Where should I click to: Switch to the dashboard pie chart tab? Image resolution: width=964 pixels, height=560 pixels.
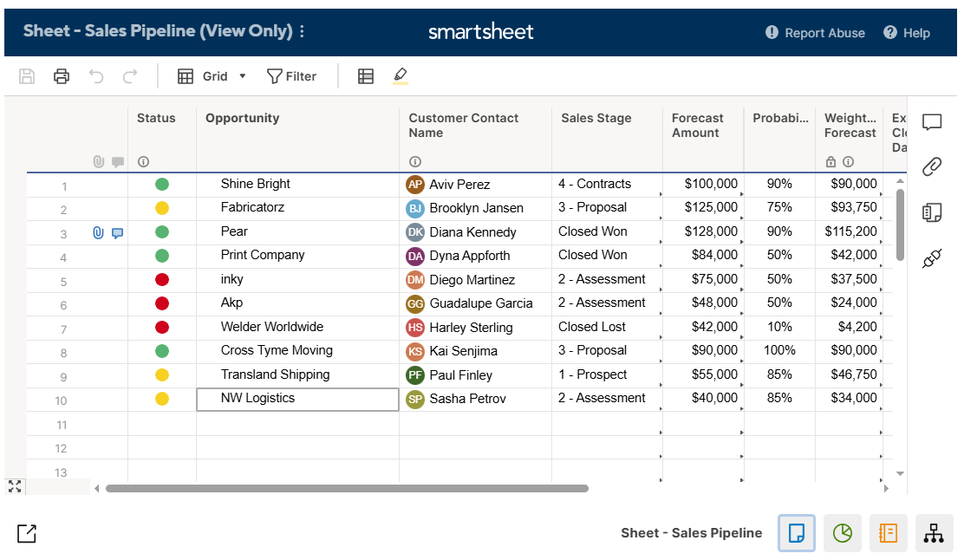(841, 533)
